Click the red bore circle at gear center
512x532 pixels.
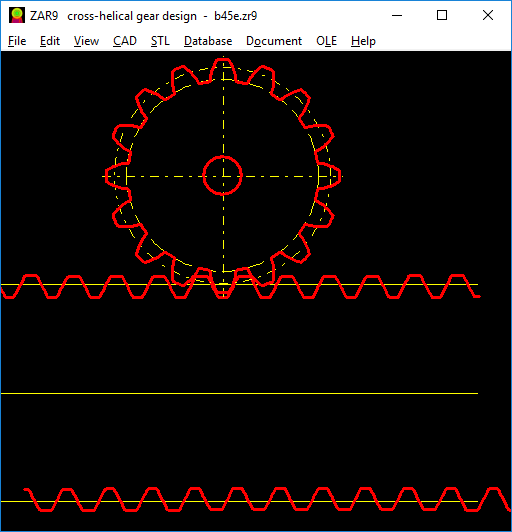(x=223, y=175)
